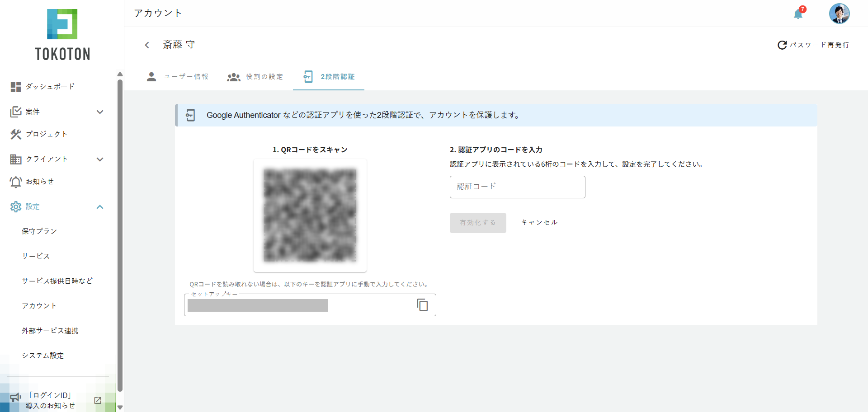Click the 設定 gear icon
The image size is (868, 412).
tap(16, 206)
